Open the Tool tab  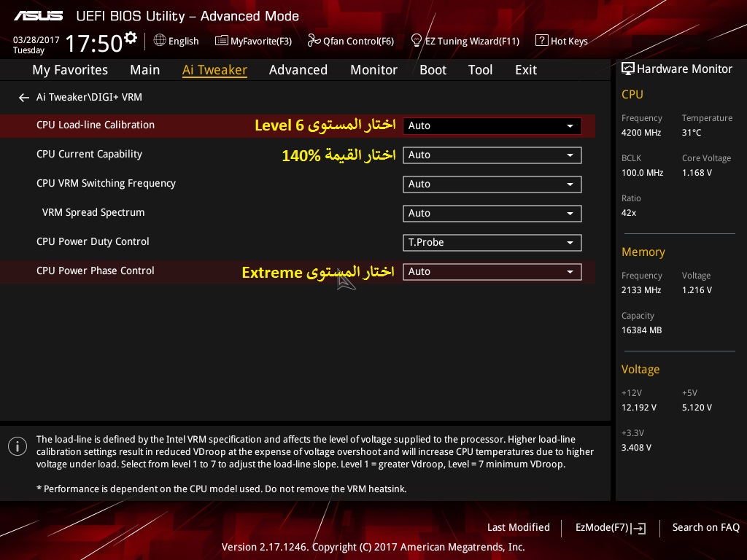480,70
